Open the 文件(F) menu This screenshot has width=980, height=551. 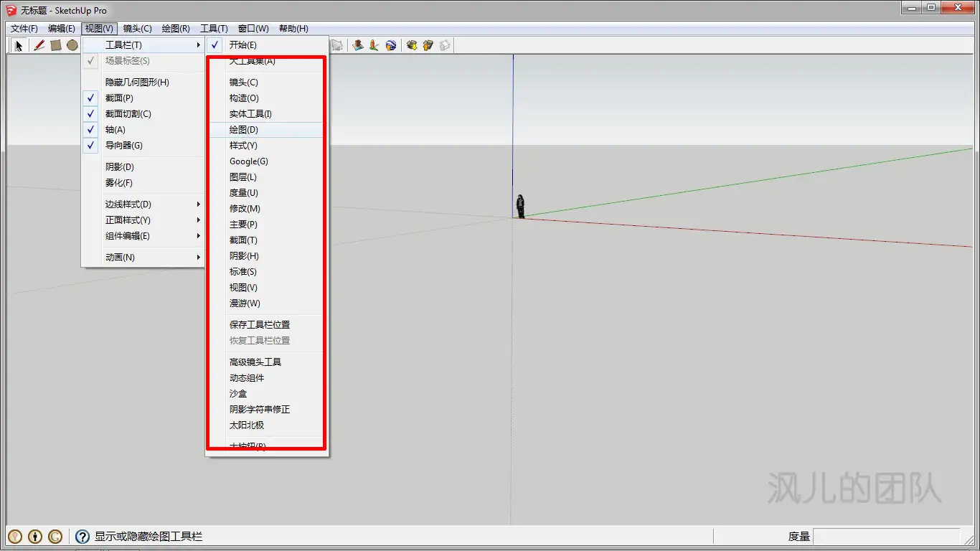[x=24, y=29]
